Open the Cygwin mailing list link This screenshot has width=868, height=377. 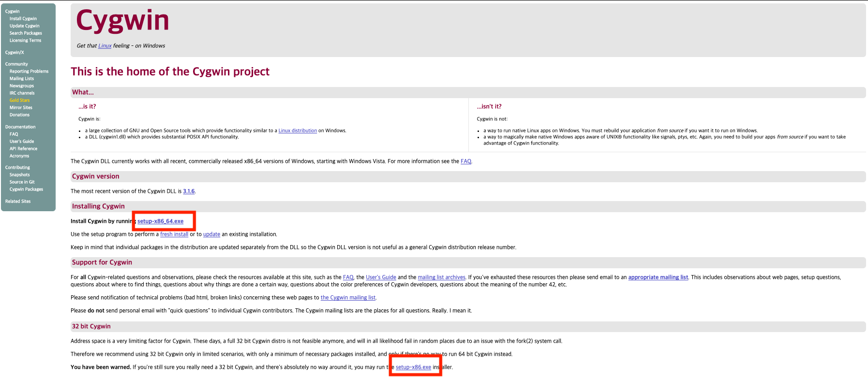coord(348,297)
